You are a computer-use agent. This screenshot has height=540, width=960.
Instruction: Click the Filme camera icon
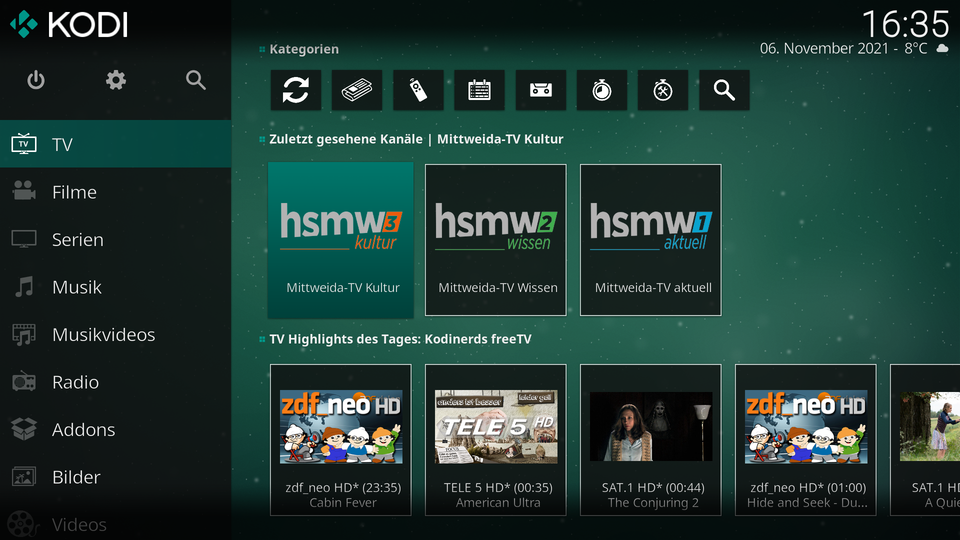click(x=24, y=191)
